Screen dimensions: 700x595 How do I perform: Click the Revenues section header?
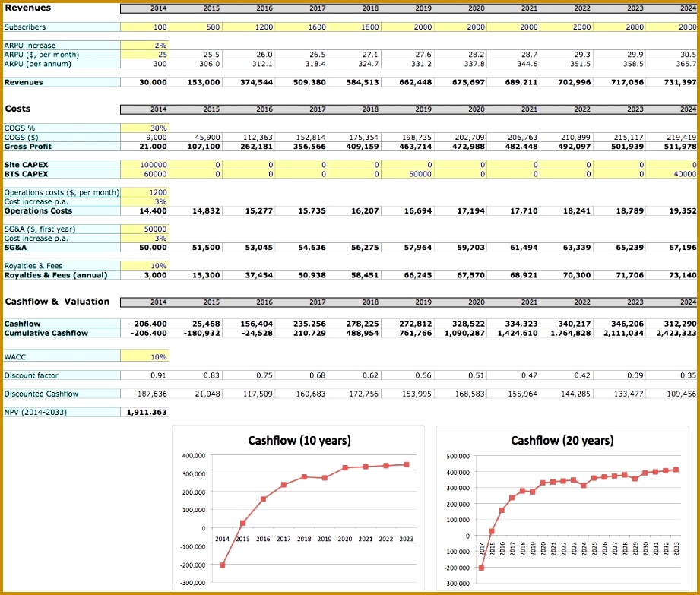(27, 8)
